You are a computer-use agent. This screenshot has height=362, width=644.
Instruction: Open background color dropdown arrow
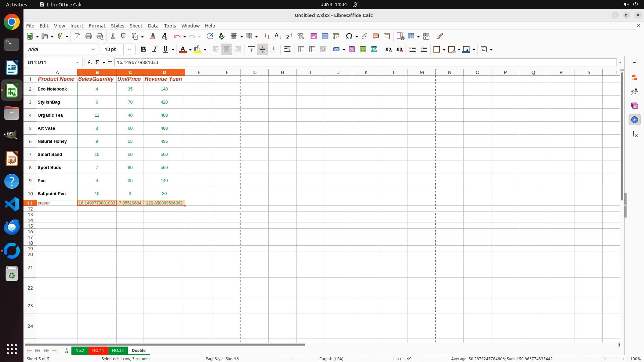(205, 50)
